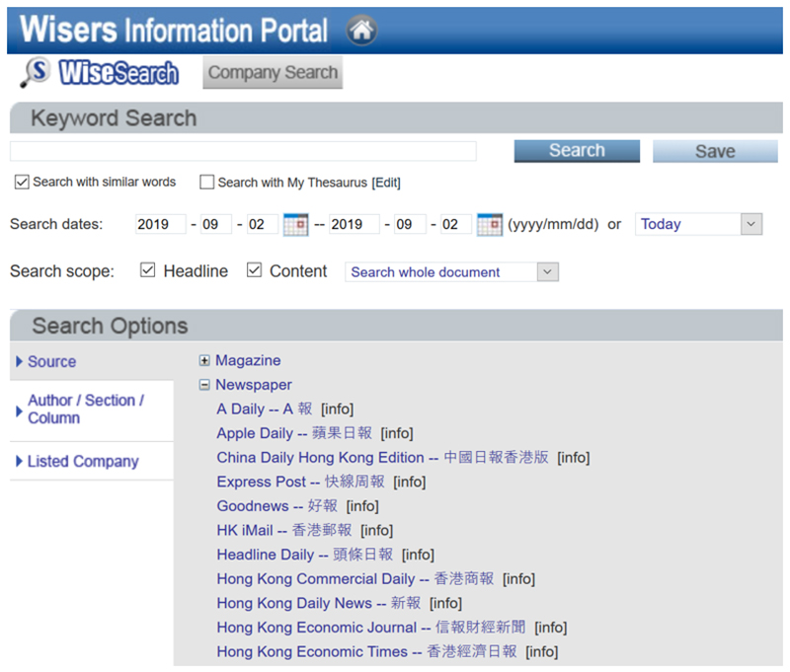Open the Listed Company options

83,461
